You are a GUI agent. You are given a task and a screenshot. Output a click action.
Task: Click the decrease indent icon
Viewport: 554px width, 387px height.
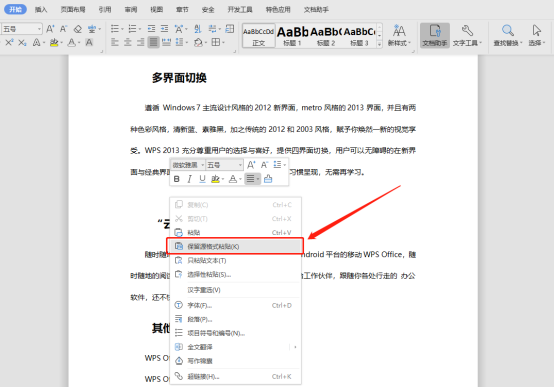tap(151, 29)
